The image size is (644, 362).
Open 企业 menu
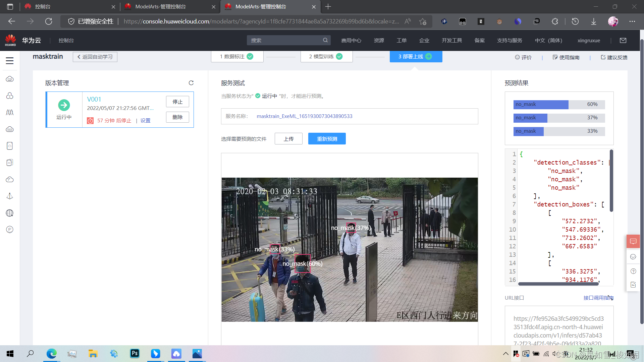coord(424,40)
